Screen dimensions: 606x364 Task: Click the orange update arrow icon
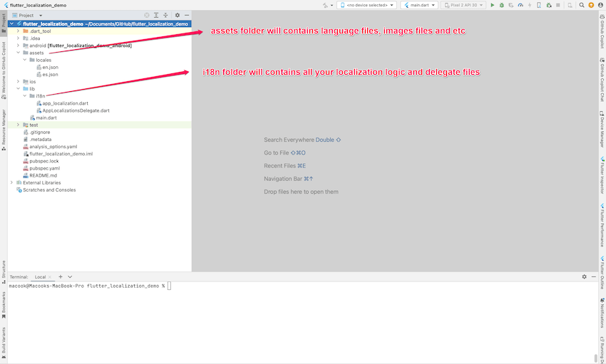coord(591,5)
